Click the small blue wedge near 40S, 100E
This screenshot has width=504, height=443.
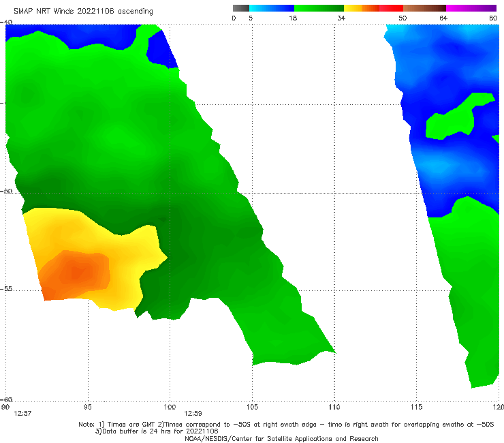161,50
